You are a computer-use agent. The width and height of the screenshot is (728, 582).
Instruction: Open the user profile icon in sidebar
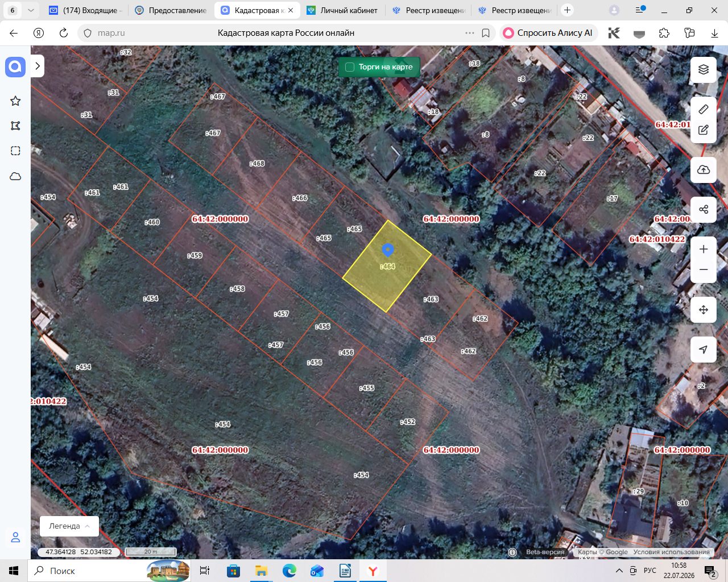[x=15, y=537]
